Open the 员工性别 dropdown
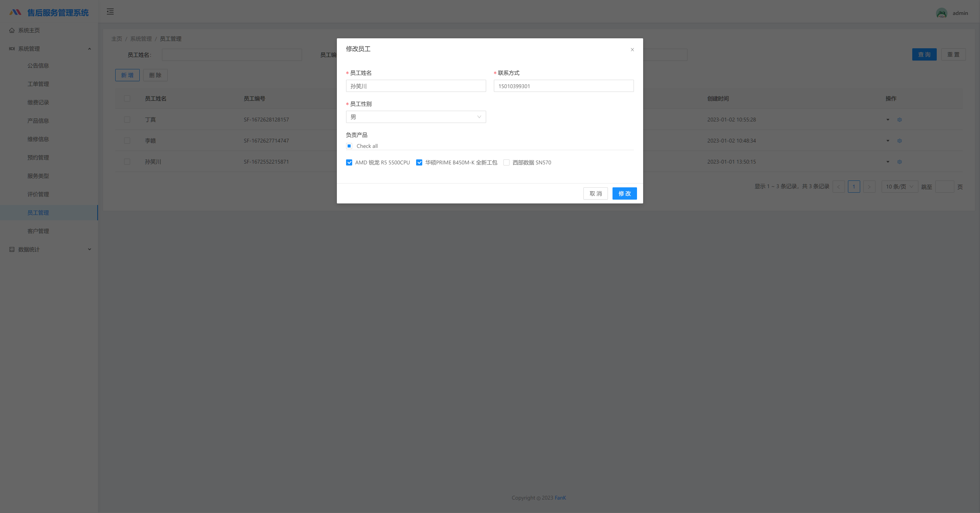 pos(416,117)
